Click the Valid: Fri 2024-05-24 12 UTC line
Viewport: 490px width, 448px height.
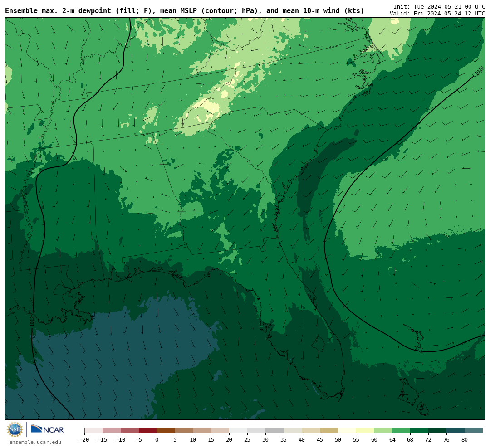click(x=437, y=14)
